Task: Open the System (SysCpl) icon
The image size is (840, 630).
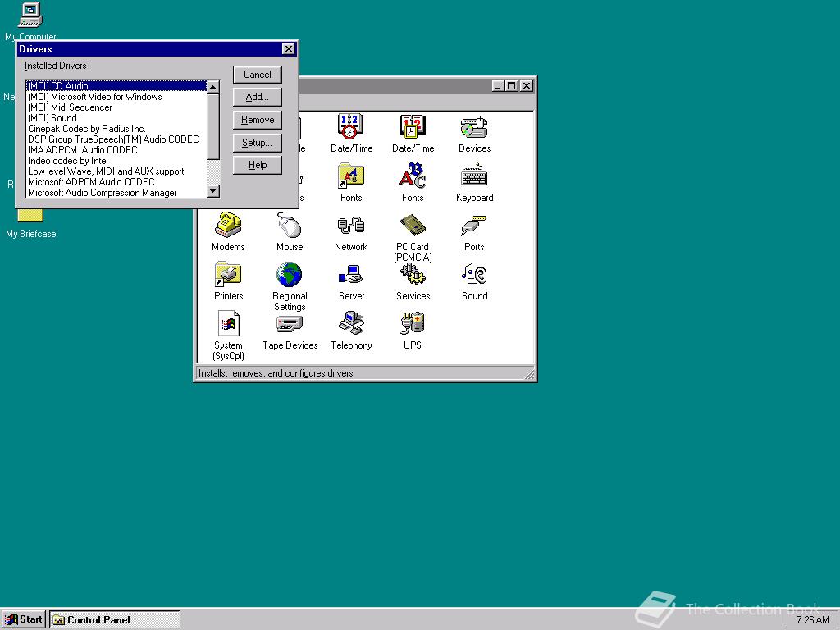Action: 228,323
